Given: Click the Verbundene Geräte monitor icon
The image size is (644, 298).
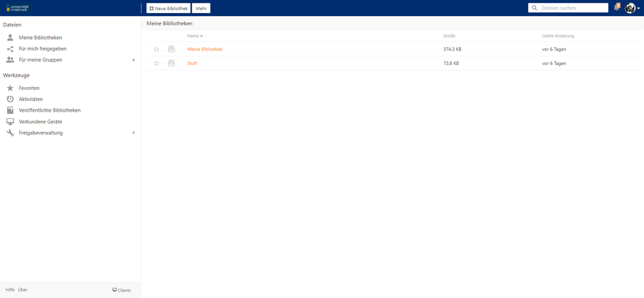Looking at the screenshot, I should (x=10, y=121).
